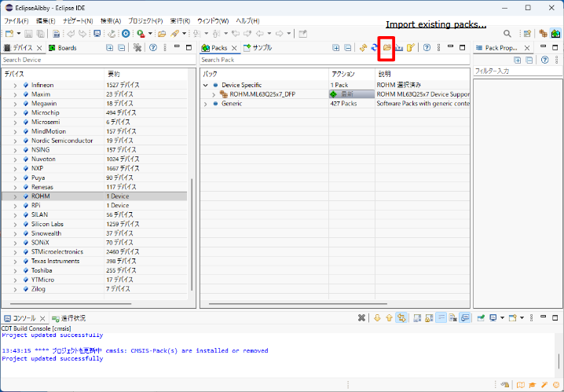The width and height of the screenshot is (564, 392).
Task: Click the Import existing packs folder icon
Action: pos(387,47)
